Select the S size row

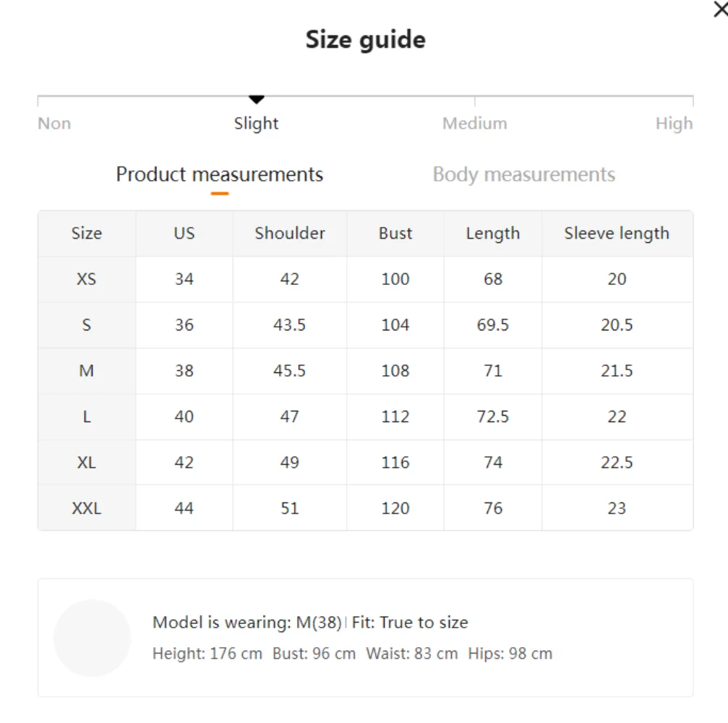(x=87, y=325)
